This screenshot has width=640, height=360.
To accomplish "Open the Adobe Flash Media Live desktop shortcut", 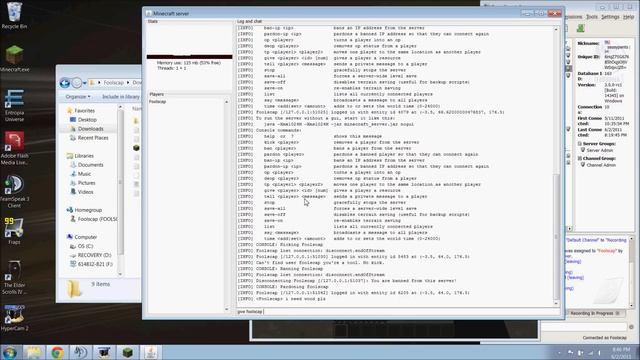I will (x=14, y=149).
